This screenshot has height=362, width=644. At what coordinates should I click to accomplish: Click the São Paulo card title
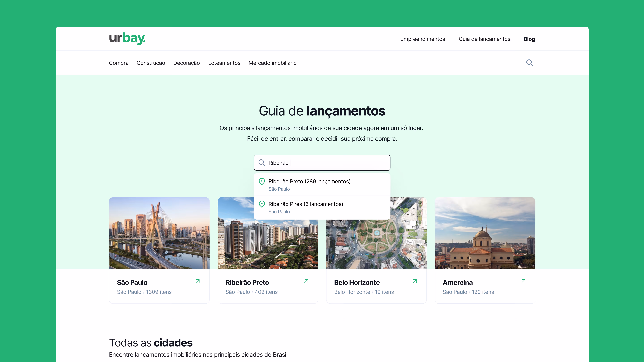[132, 283]
